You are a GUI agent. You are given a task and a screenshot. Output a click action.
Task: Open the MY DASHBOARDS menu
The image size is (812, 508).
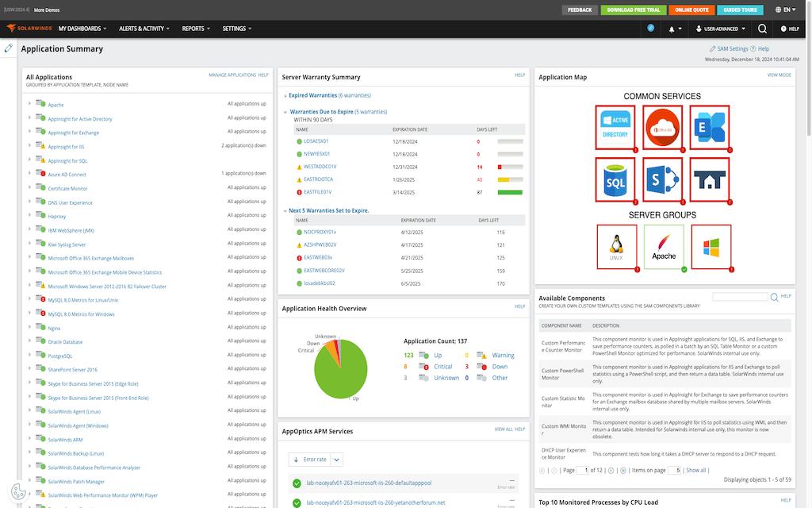pos(82,29)
